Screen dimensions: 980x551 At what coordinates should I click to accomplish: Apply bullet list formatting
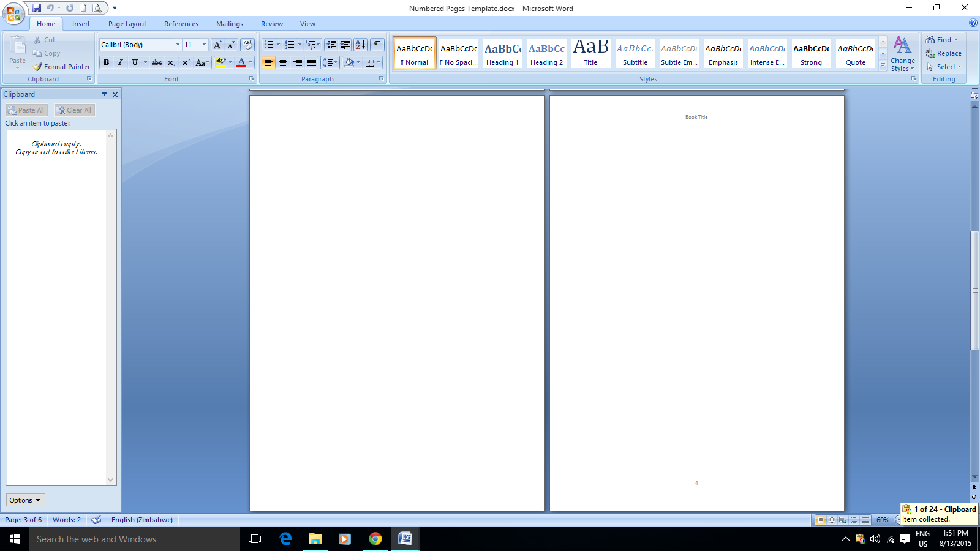tap(268, 45)
